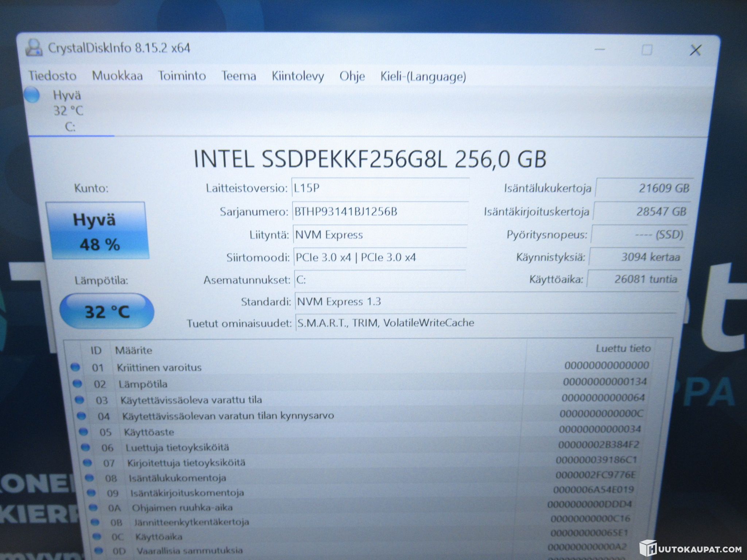Click the status dot for Käyttöaste
Screen dimensions: 747x560
(x=84, y=432)
